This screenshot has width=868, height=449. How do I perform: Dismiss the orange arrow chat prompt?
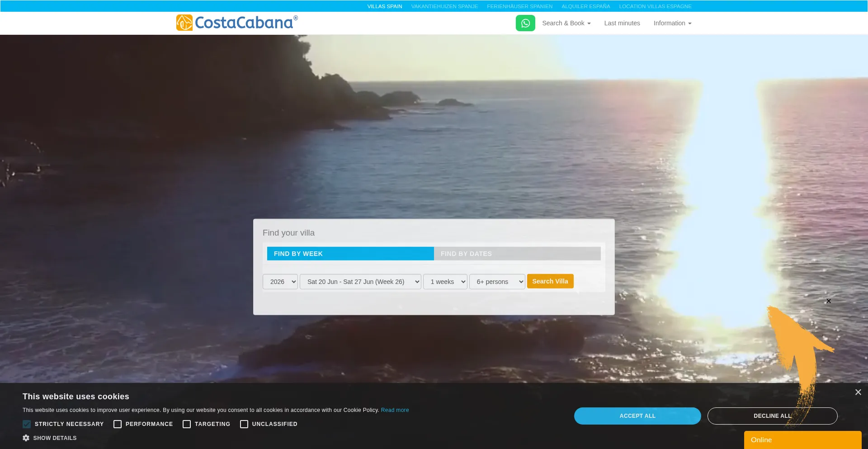tap(829, 301)
